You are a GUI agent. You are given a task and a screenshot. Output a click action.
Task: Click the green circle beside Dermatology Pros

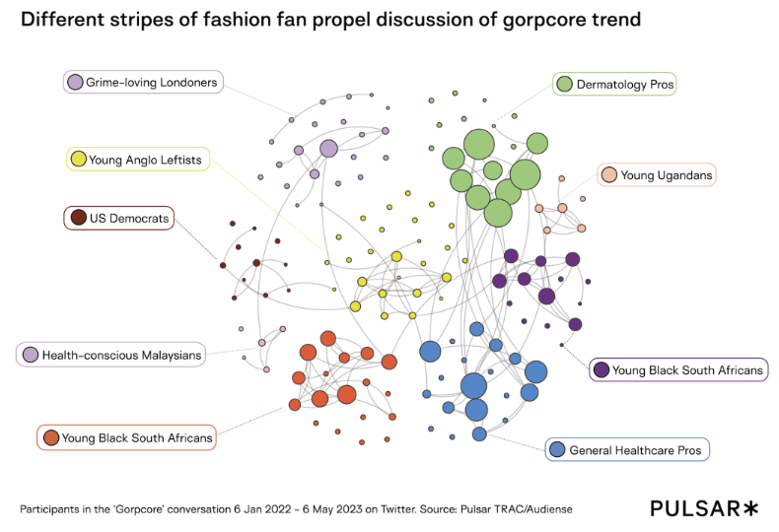pyautogui.click(x=565, y=84)
